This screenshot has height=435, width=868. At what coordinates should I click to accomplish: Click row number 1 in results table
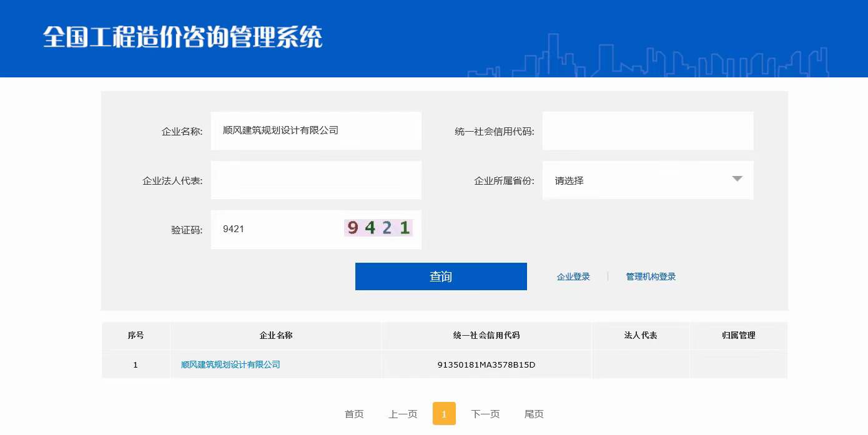click(136, 364)
